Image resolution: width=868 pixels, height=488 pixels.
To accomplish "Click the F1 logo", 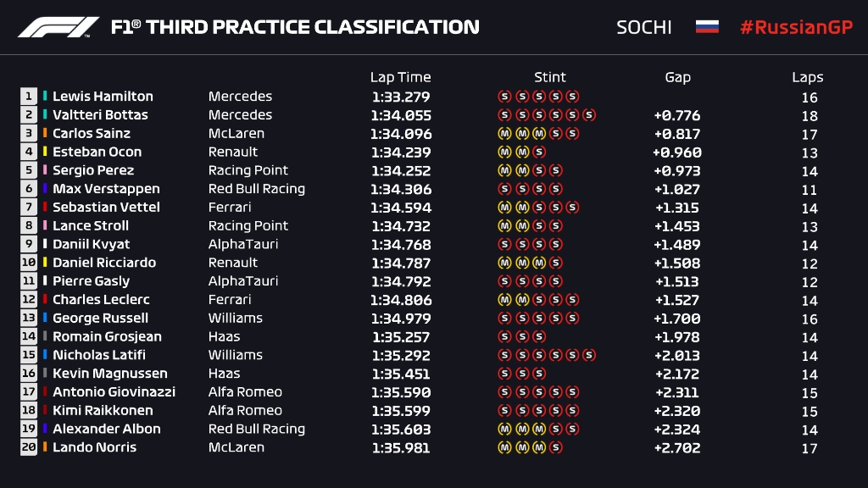I will (x=58, y=27).
